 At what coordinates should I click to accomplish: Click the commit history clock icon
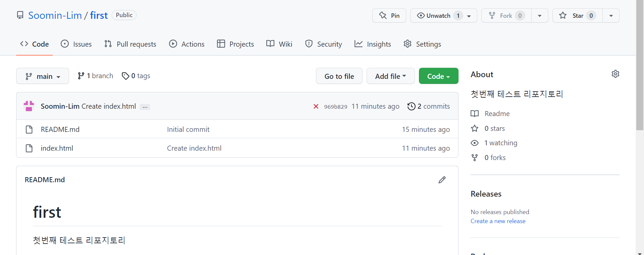pos(411,106)
